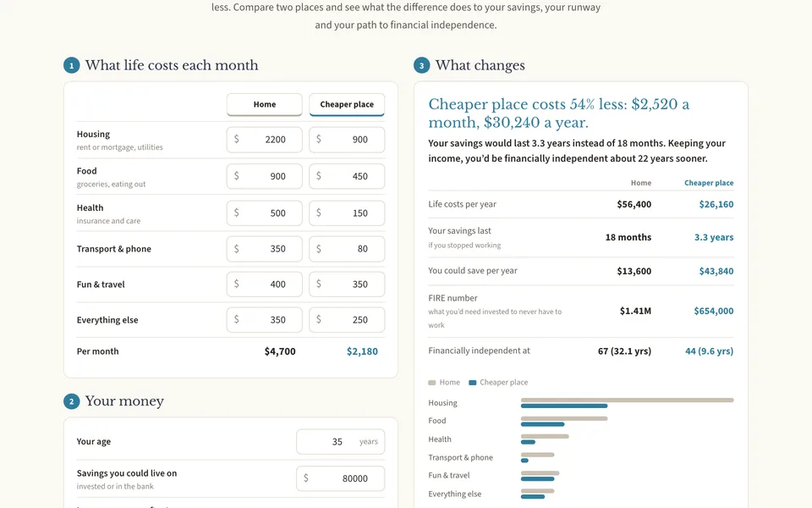Image resolution: width=812 pixels, height=508 pixels.
Task: Click the 3.3 years savings value
Action: [714, 237]
